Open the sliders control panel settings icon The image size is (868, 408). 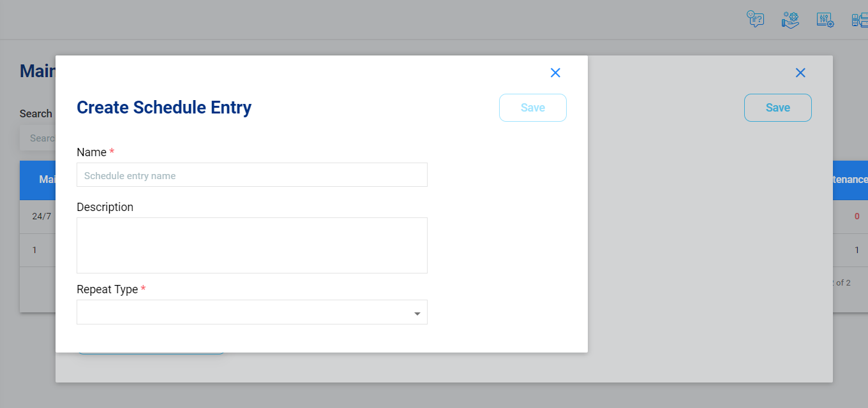tap(825, 19)
